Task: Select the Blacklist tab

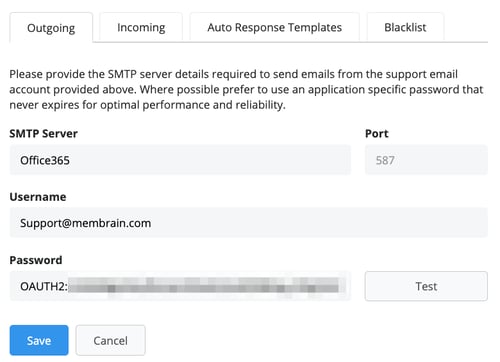Action: coord(405,27)
